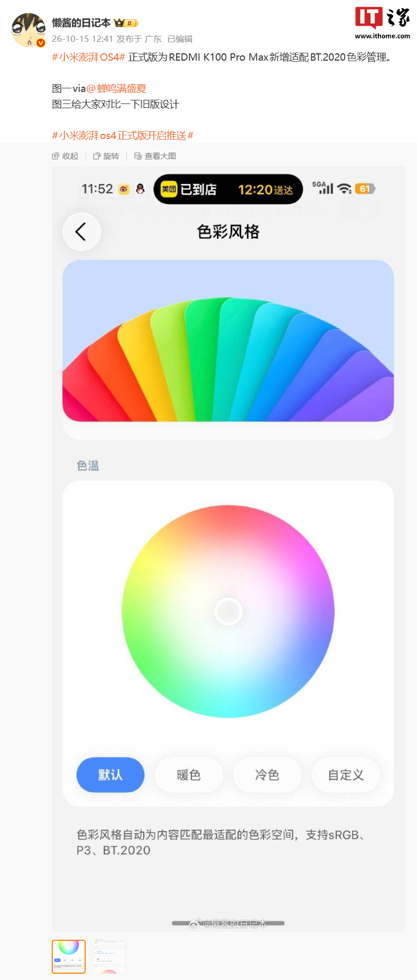
Task: Click the status bar time 11:52
Action: tap(97, 189)
